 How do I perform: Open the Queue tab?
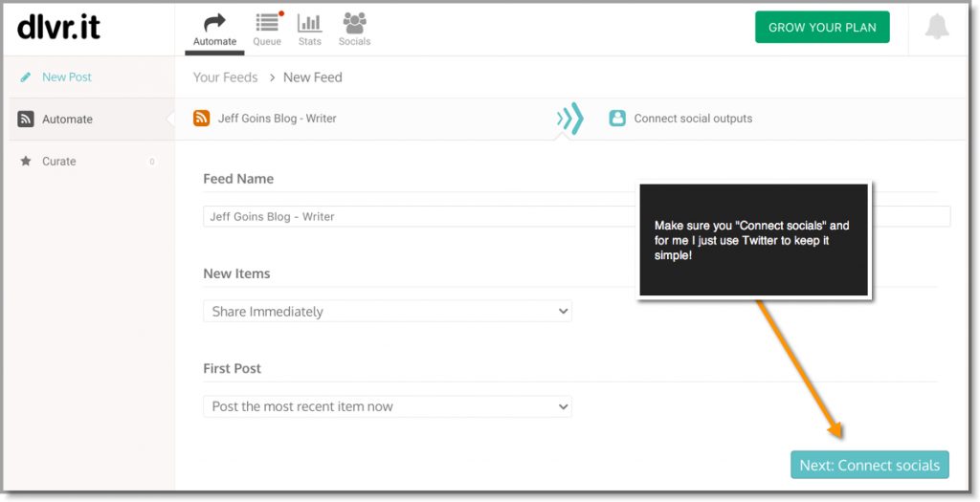267,30
